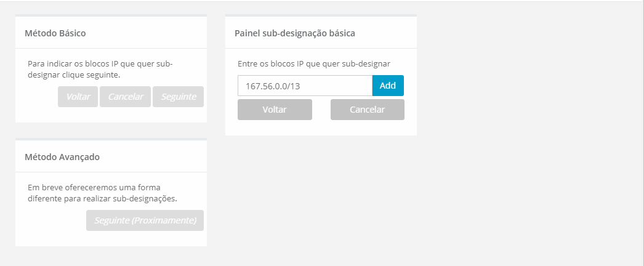The image size is (644, 266).
Task: Click the Seguinte (Proximamente) button
Action: tap(145, 220)
